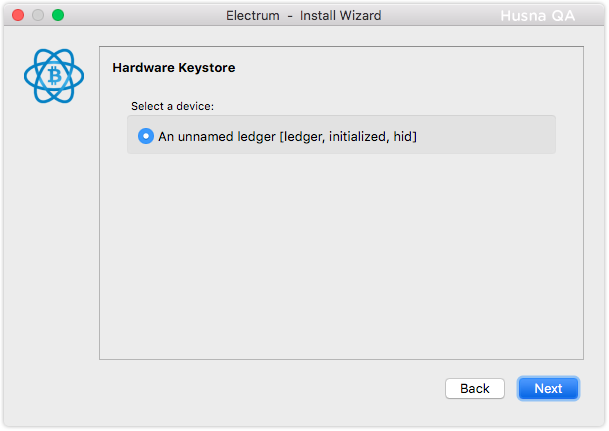Click the Hardware Keystore heading

[174, 68]
